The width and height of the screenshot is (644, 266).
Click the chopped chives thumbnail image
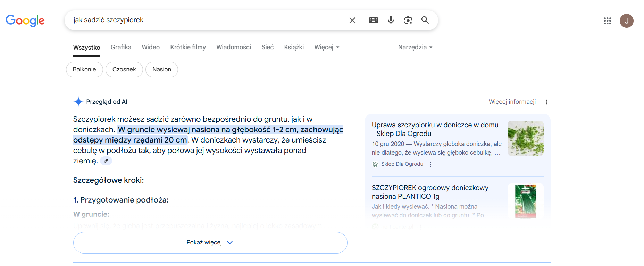click(x=525, y=138)
